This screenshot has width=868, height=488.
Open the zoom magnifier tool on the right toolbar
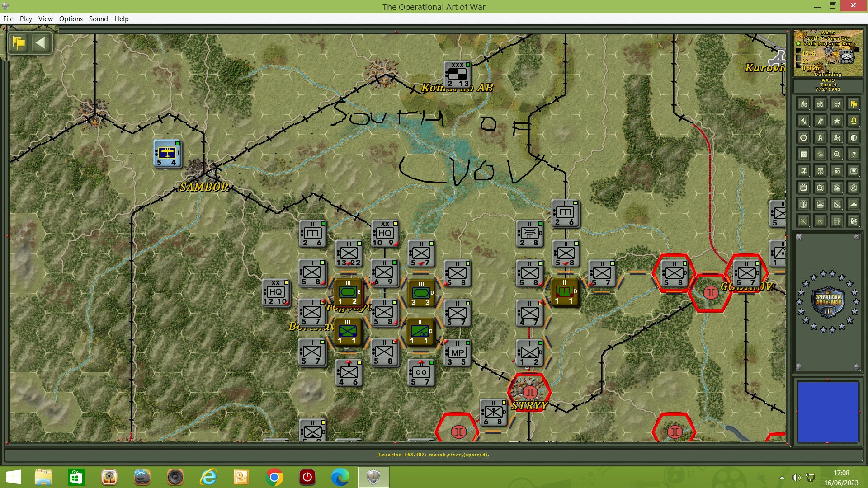point(837,155)
